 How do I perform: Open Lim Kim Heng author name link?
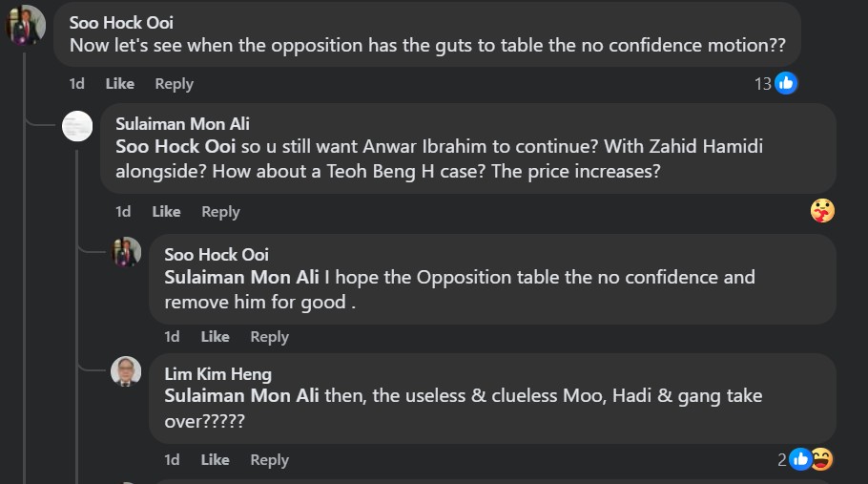pos(218,374)
